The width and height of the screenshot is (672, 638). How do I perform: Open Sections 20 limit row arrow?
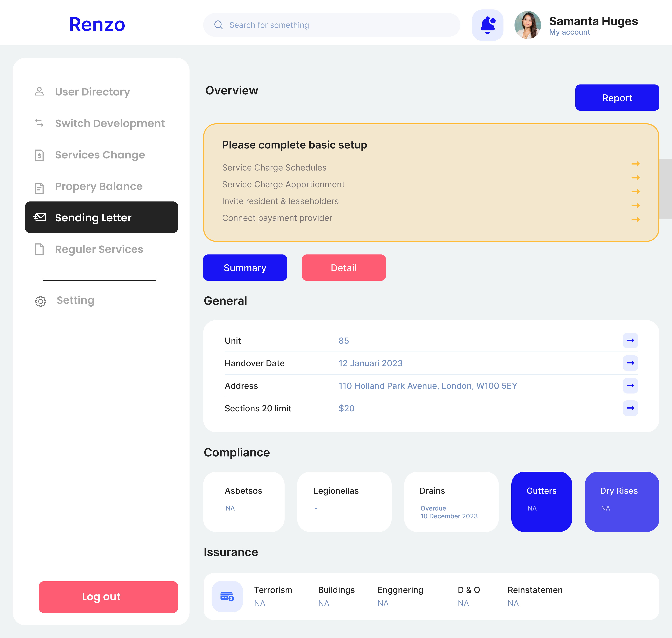click(x=630, y=408)
